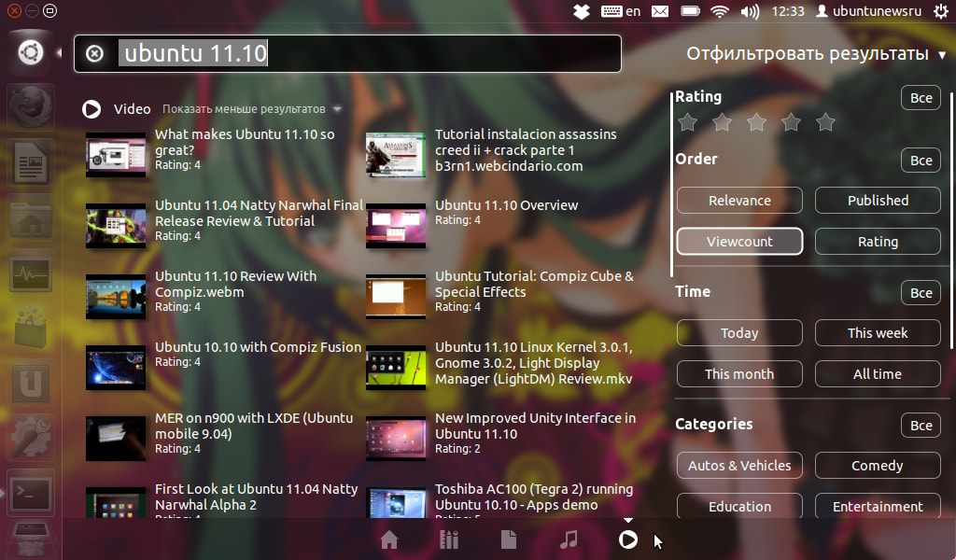Image resolution: width=956 pixels, height=560 pixels.
Task: Switch to the Music lens
Action: click(x=569, y=539)
